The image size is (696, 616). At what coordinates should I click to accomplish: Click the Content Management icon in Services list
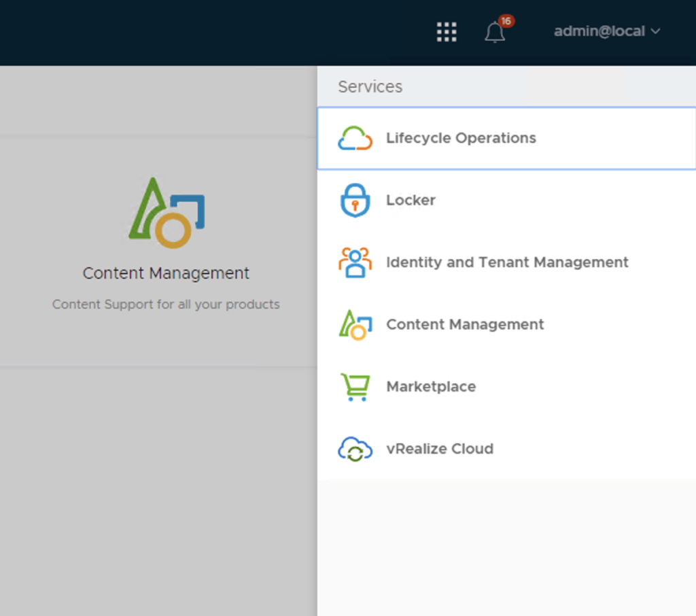coord(355,325)
